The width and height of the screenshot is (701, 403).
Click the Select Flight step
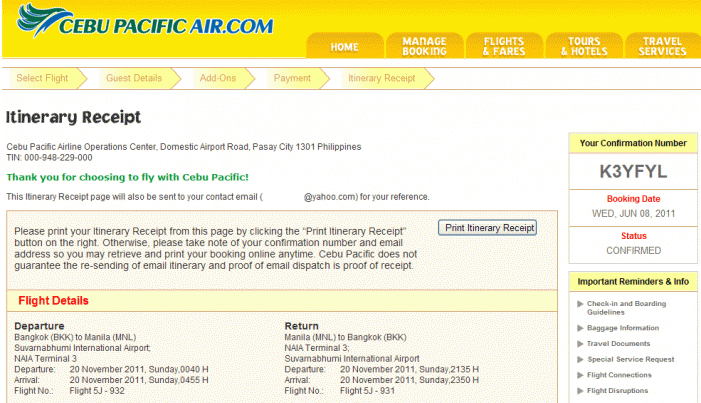[43, 78]
